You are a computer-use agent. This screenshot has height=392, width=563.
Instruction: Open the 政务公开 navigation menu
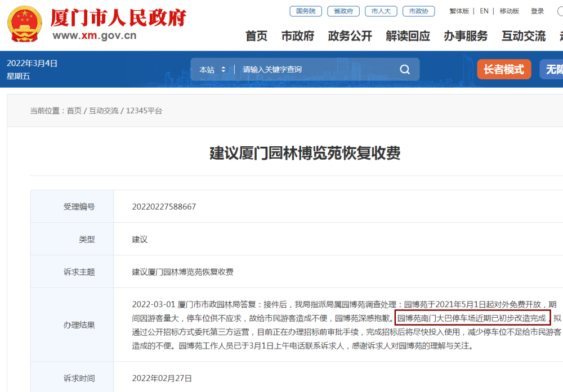pos(350,36)
